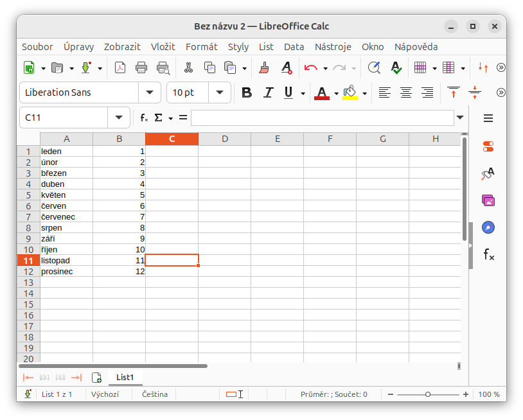The width and height of the screenshot is (523, 420).
Task: Open the Navigator in the sidebar
Action: point(488,227)
